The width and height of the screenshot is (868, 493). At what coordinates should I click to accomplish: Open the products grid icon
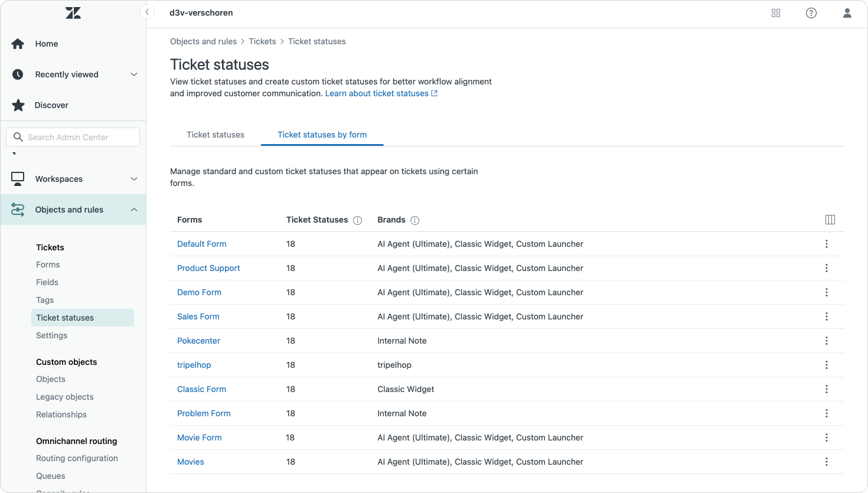(776, 13)
